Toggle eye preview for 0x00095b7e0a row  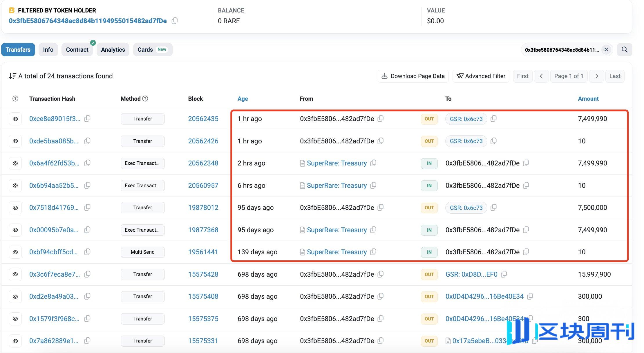tap(15, 230)
